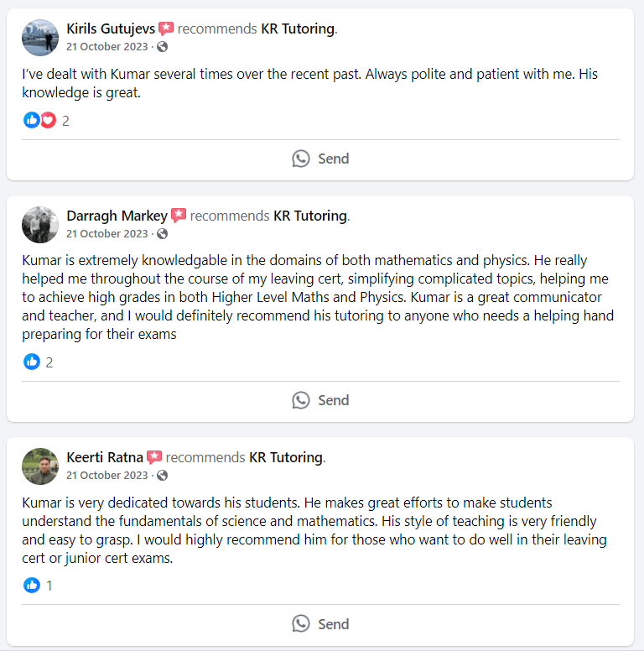Click the recommendation badge beside Keerti Ratna
Viewport: 644px width, 651px height.
[x=154, y=458]
